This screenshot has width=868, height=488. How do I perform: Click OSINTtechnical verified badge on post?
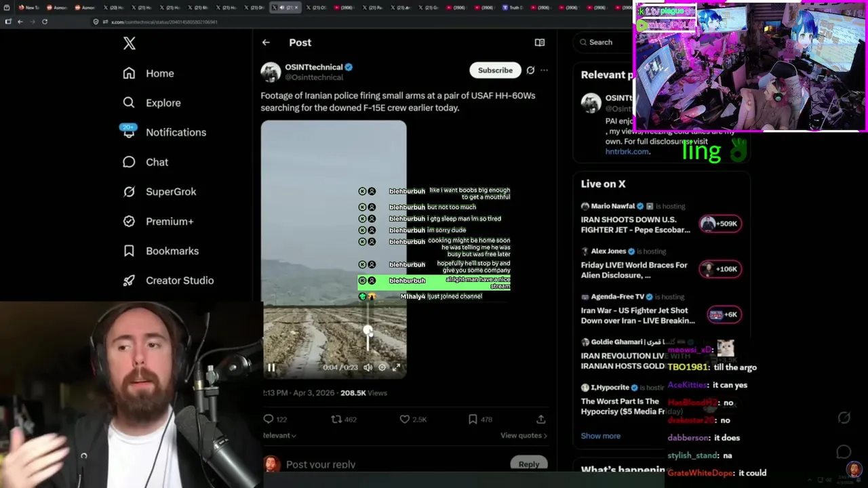349,67
